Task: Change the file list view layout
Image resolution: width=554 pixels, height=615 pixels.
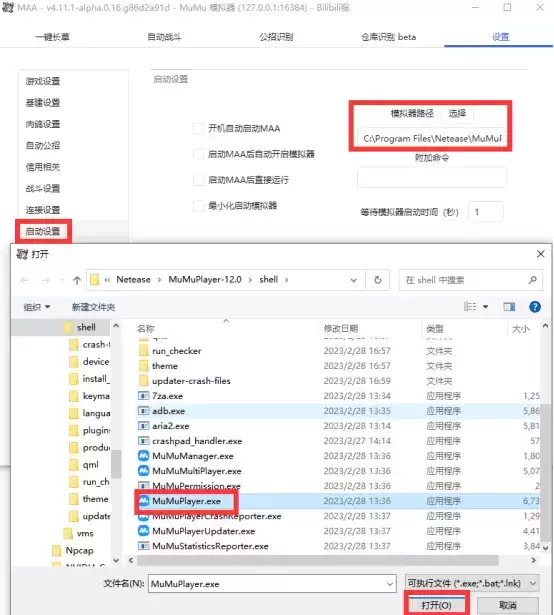Action: pyautogui.click(x=470, y=307)
